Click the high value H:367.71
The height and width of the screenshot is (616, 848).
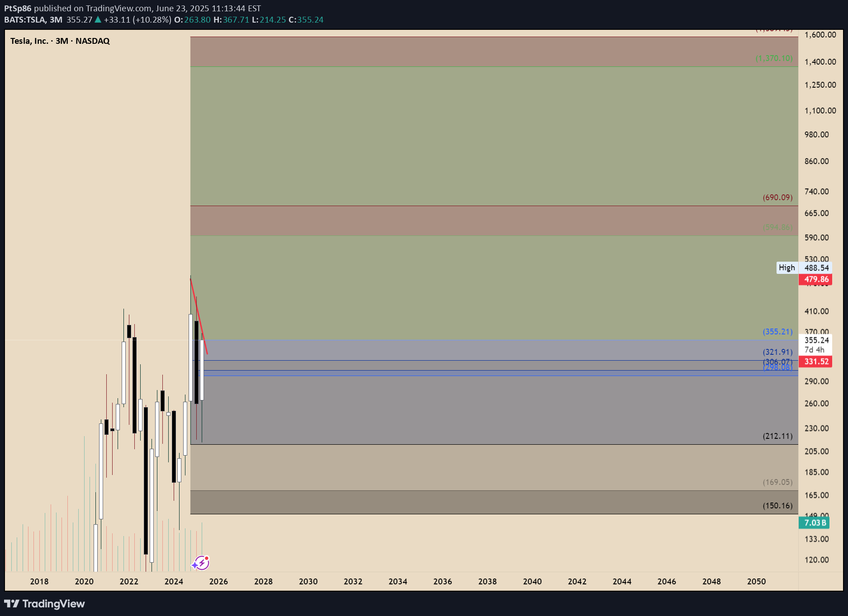(231, 19)
